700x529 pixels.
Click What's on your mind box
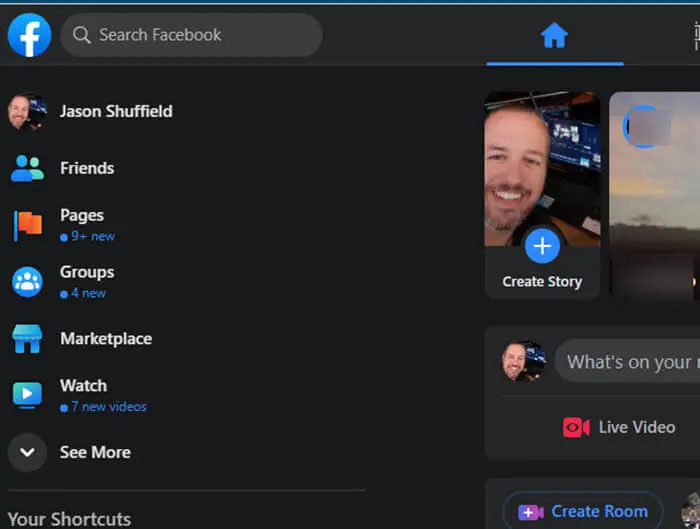(628, 361)
